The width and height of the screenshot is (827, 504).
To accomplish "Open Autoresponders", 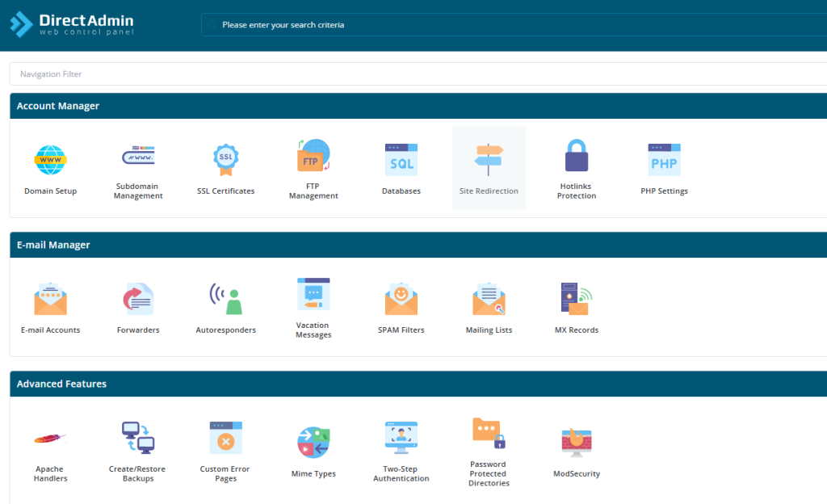I will click(225, 300).
